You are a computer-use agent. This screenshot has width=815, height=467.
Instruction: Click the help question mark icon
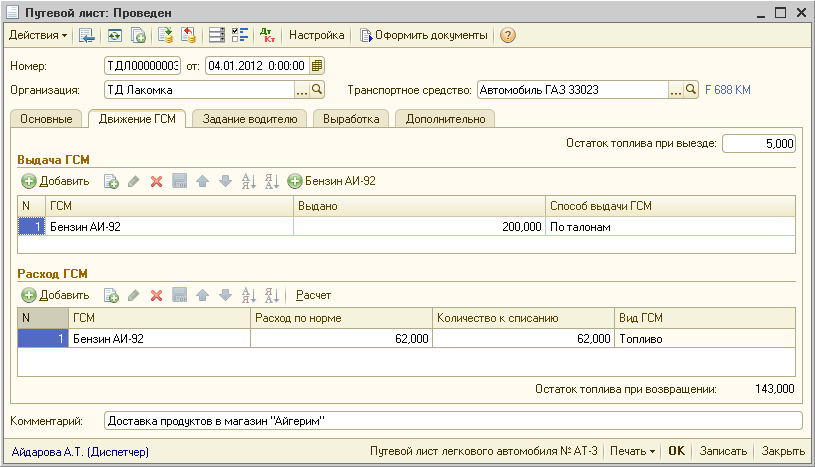508,35
